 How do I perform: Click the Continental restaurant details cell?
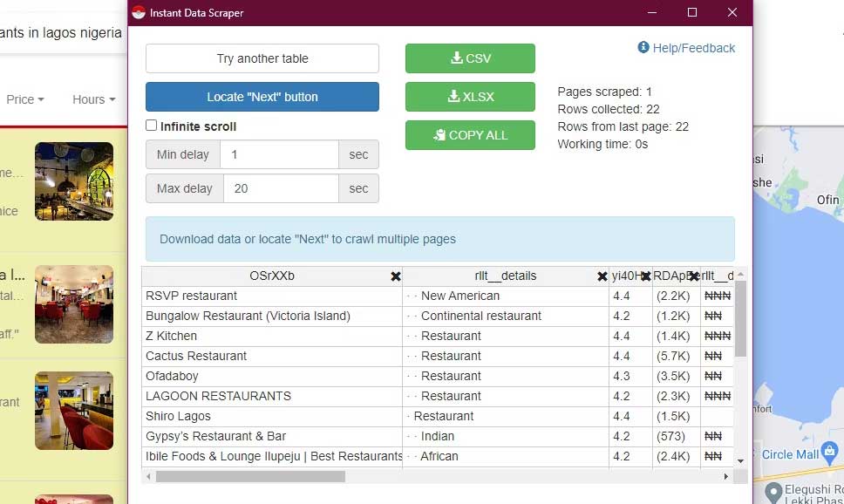pyautogui.click(x=506, y=316)
